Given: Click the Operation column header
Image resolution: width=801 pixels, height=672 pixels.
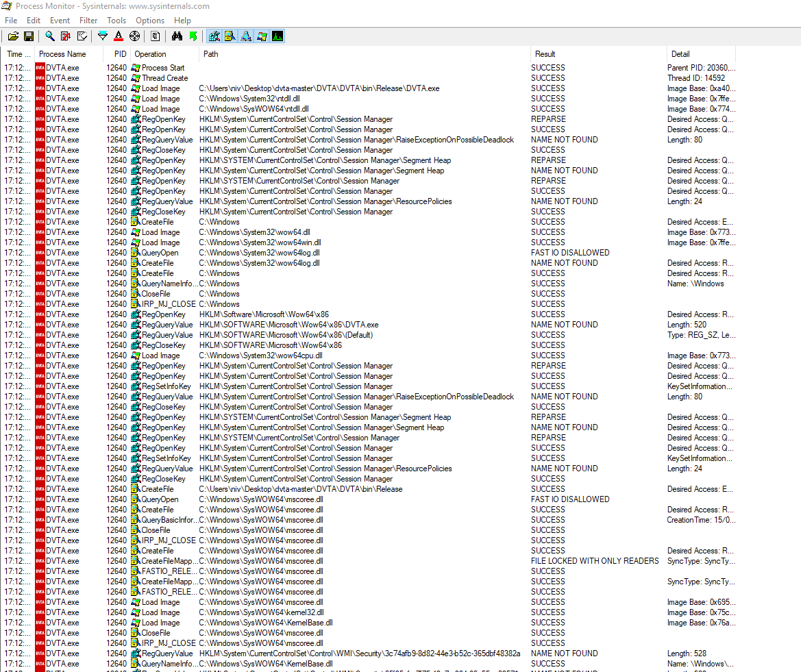Looking at the screenshot, I should 164,54.
